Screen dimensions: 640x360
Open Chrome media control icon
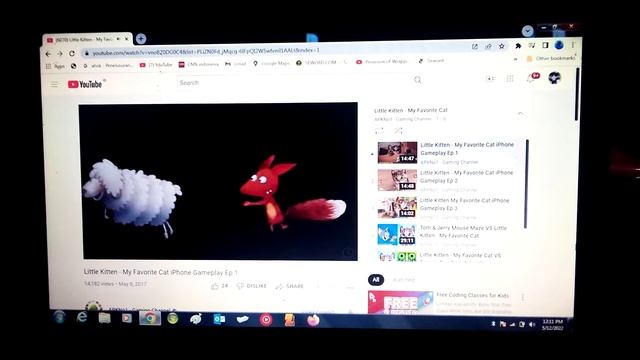(531, 45)
